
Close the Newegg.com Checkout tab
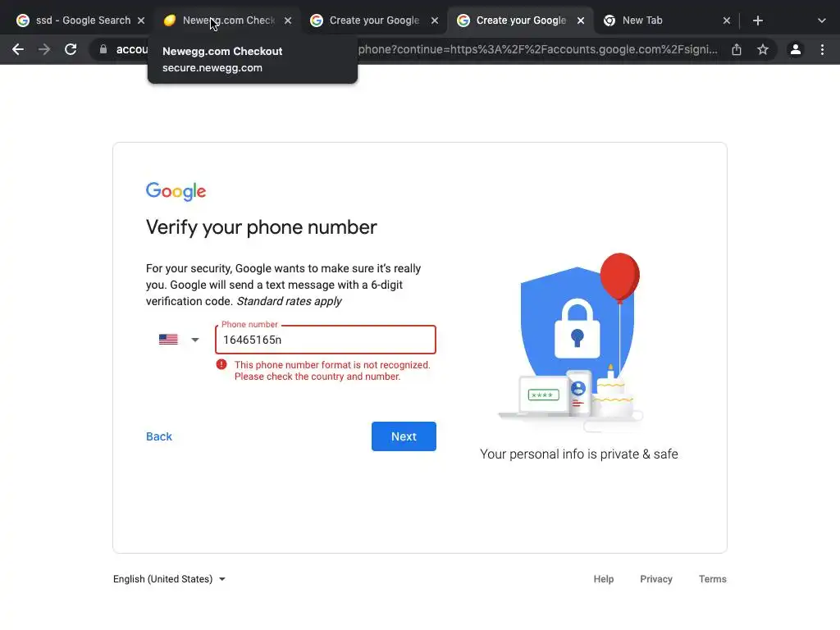coord(288,21)
